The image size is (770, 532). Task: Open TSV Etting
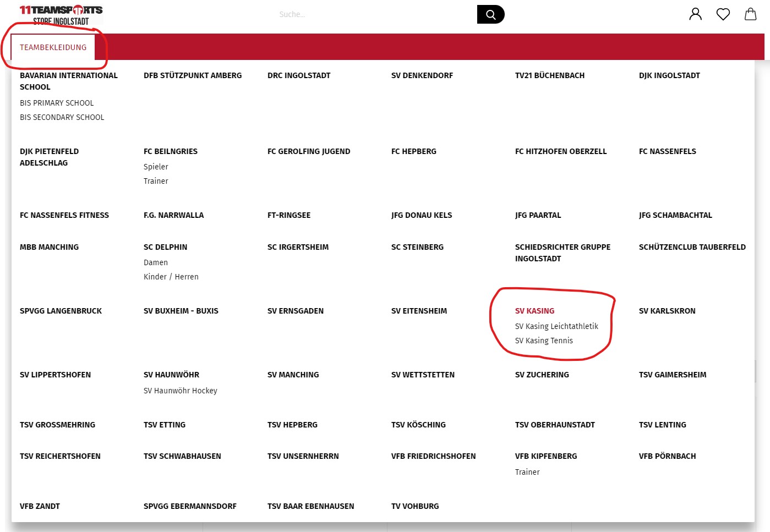click(x=165, y=425)
